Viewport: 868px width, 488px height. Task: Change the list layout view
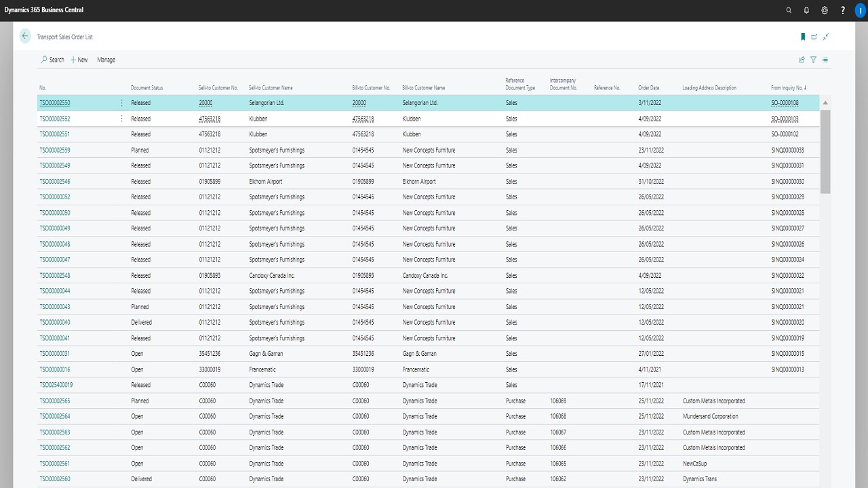(x=825, y=60)
